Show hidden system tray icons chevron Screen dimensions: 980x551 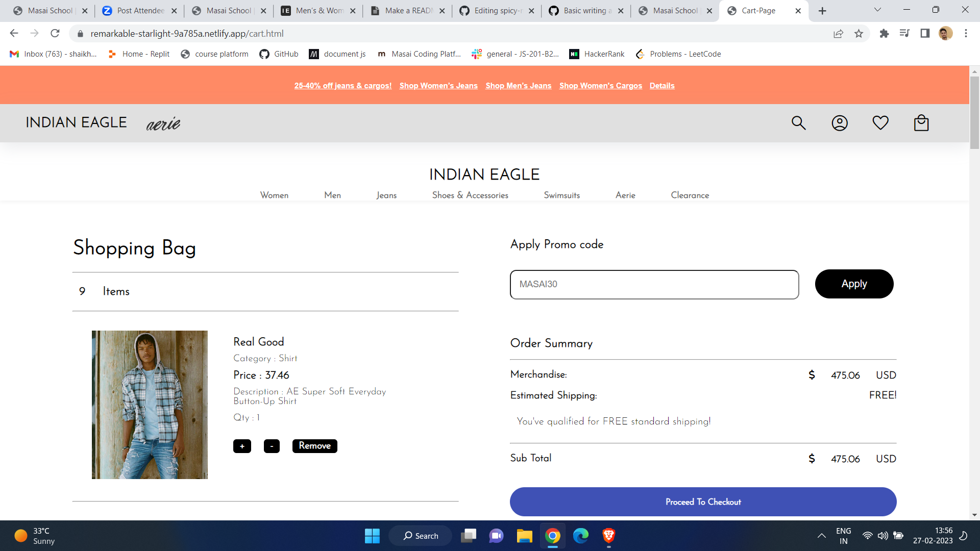[821, 536]
